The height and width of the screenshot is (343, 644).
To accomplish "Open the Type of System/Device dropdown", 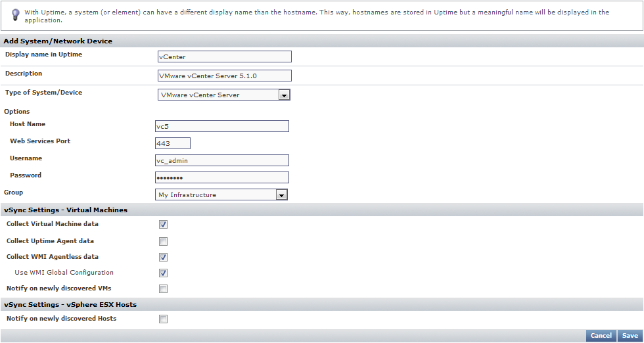I will [284, 95].
